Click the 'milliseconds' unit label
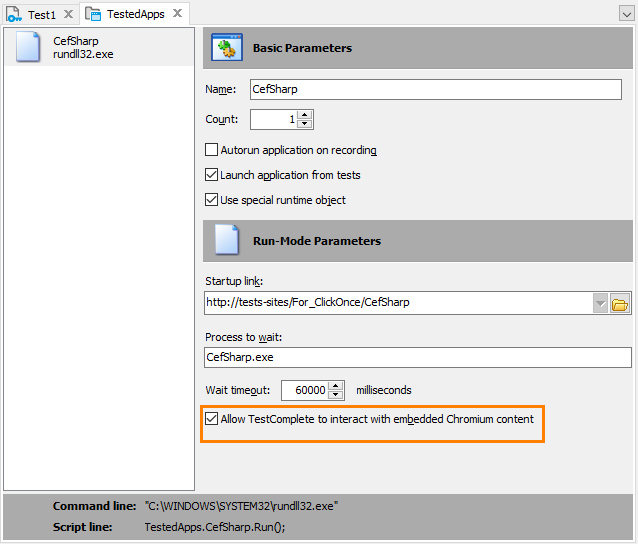The image size is (638, 544). click(384, 390)
